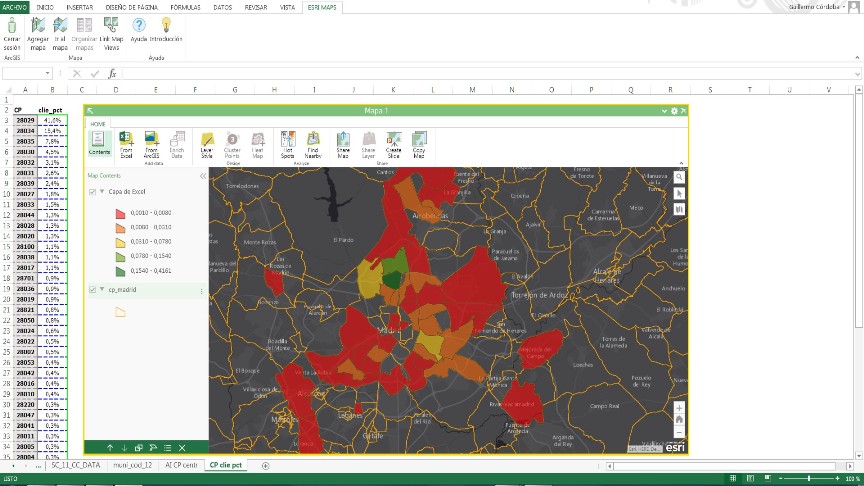Screen dimensions: 864x486
Task: Activate the map select pointer tool
Action: (679, 193)
